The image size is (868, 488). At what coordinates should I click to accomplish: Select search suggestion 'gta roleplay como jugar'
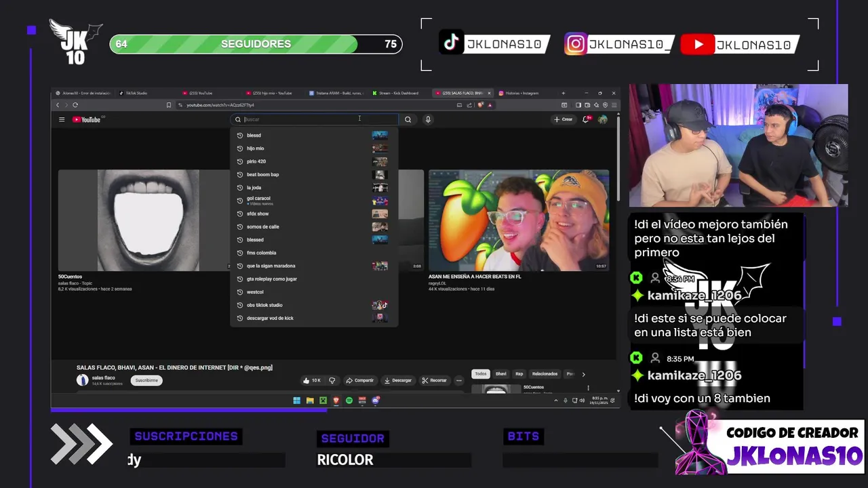[313, 279]
